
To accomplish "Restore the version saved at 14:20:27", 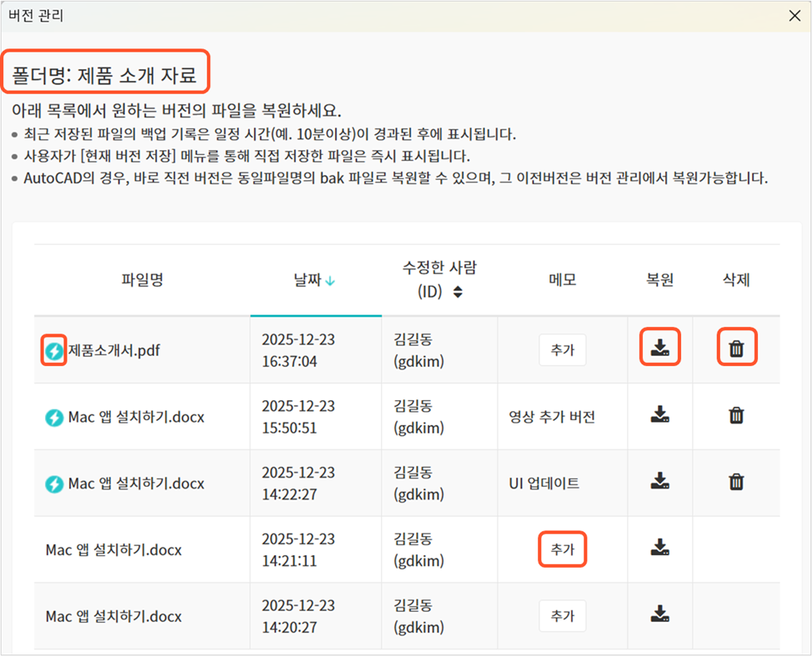I will (659, 614).
